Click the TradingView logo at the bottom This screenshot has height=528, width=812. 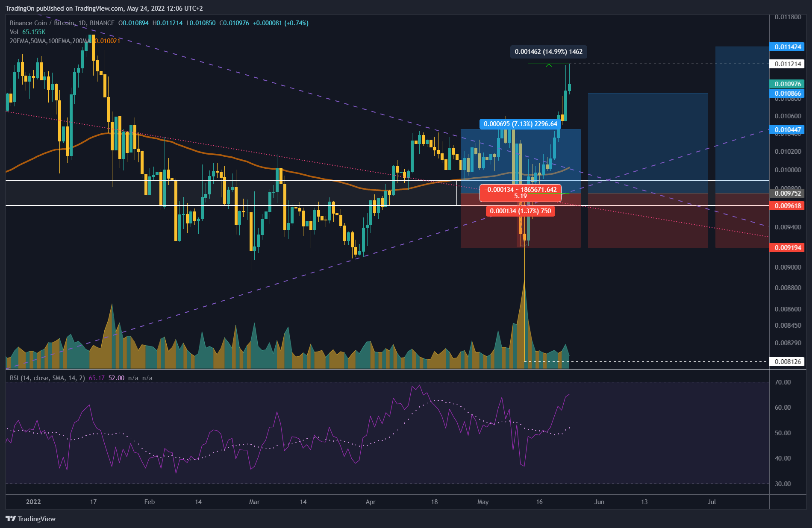tap(30, 519)
